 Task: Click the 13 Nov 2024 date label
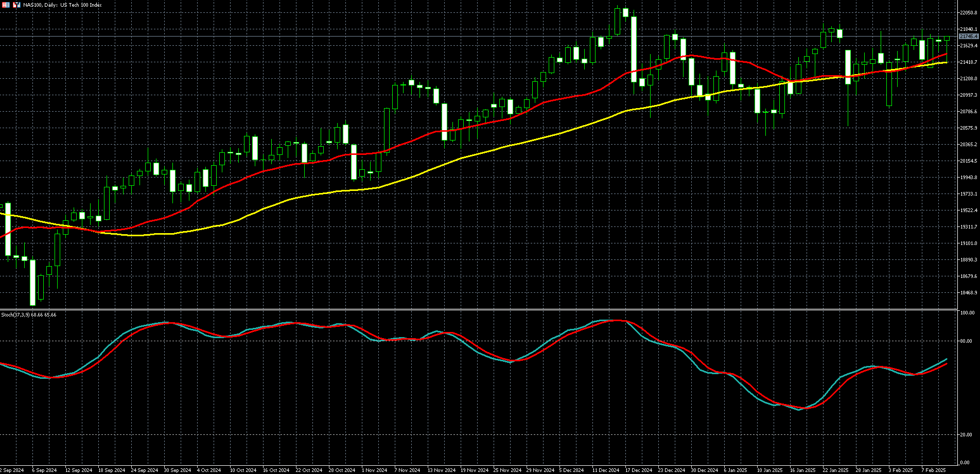[442, 470]
